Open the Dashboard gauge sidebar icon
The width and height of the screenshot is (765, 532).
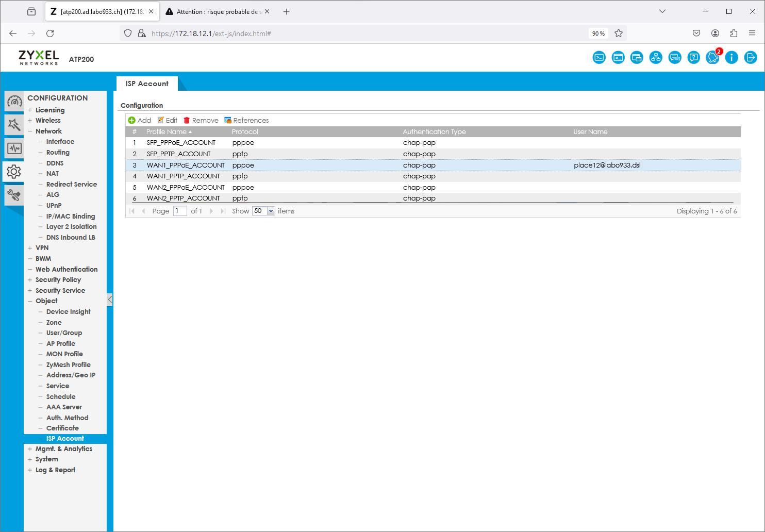(14, 101)
